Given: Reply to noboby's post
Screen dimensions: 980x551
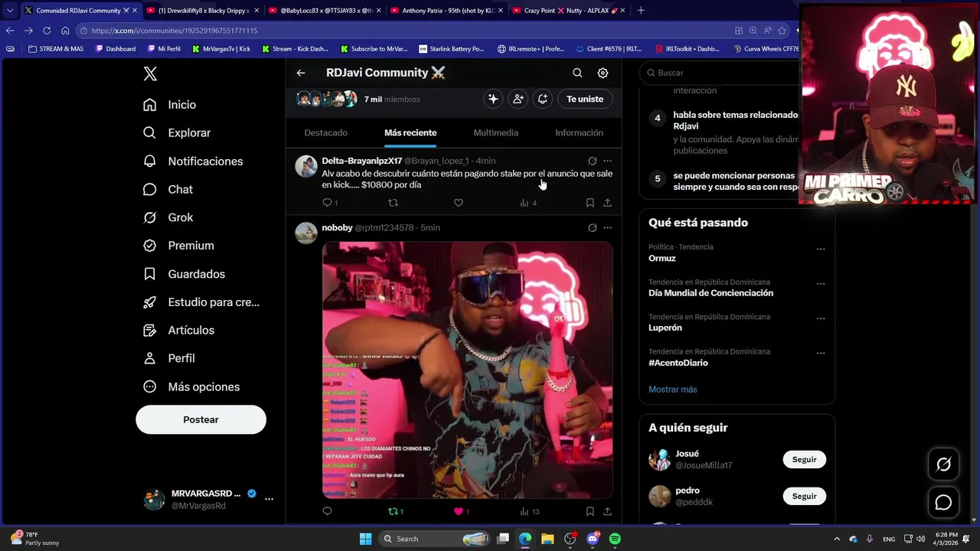Looking at the screenshot, I should pyautogui.click(x=327, y=511).
